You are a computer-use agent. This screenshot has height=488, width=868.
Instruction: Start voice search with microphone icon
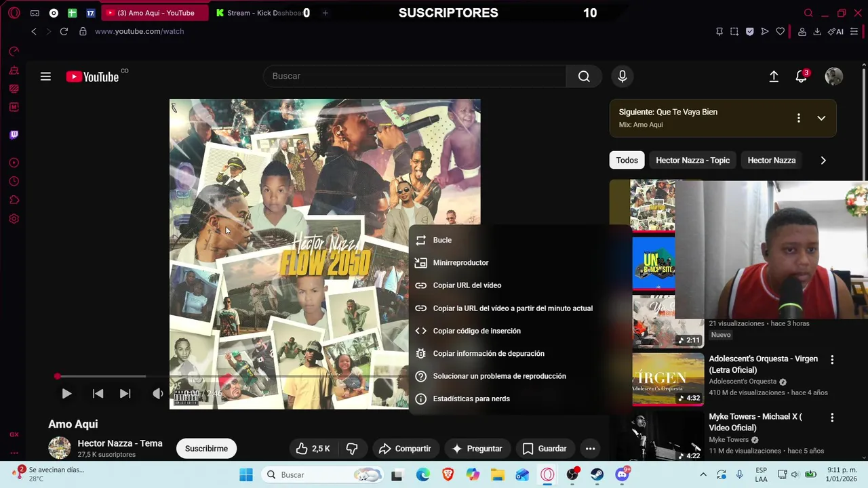click(x=622, y=76)
